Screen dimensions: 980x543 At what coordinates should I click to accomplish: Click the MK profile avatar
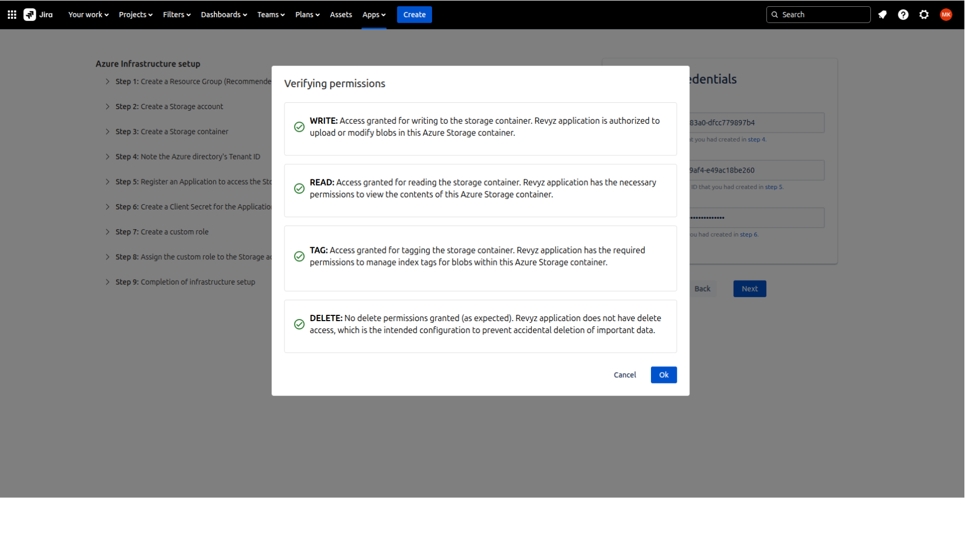coord(946,15)
